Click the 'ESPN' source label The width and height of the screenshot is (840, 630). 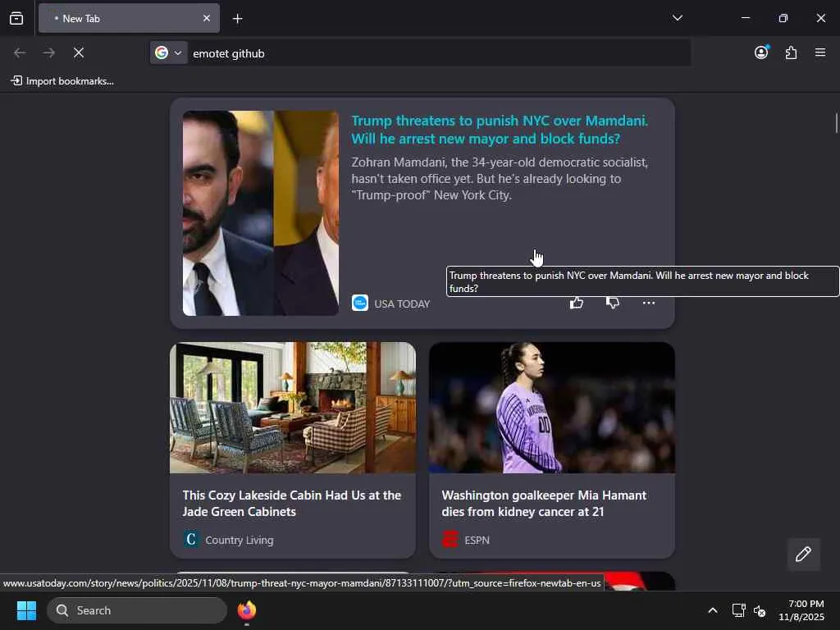[477, 540]
